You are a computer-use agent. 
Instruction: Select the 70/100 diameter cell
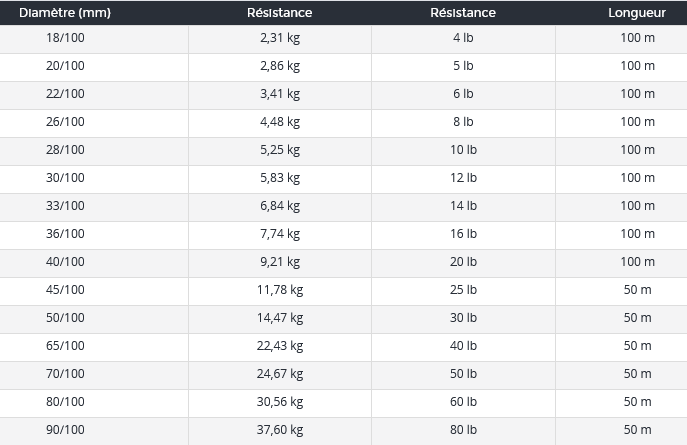click(x=66, y=374)
